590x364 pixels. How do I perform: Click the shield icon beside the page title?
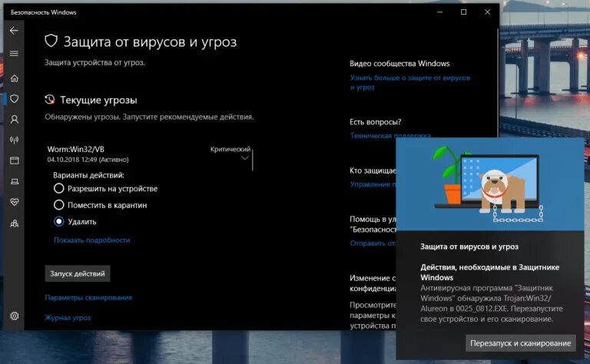51,41
